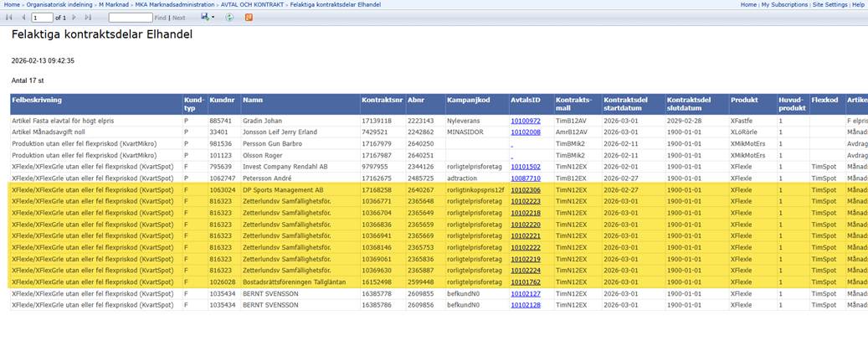Image resolution: width=868 pixels, height=357 pixels.
Task: Open AvtalsID 10102306 for DP Sports Management
Action: click(526, 190)
